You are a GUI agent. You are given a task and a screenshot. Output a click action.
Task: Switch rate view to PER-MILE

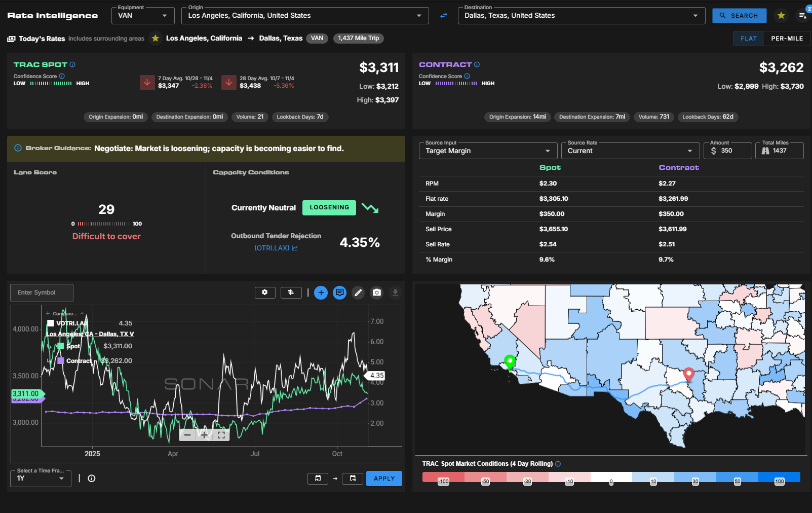tap(787, 39)
